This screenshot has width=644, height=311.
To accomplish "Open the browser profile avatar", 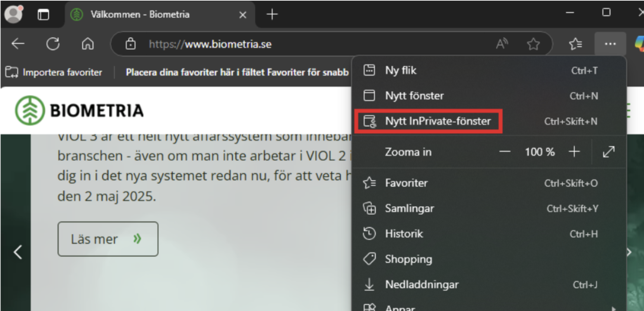I will click(13, 14).
